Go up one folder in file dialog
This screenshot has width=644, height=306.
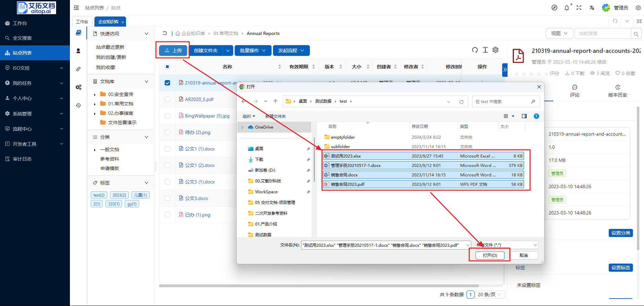(x=275, y=101)
